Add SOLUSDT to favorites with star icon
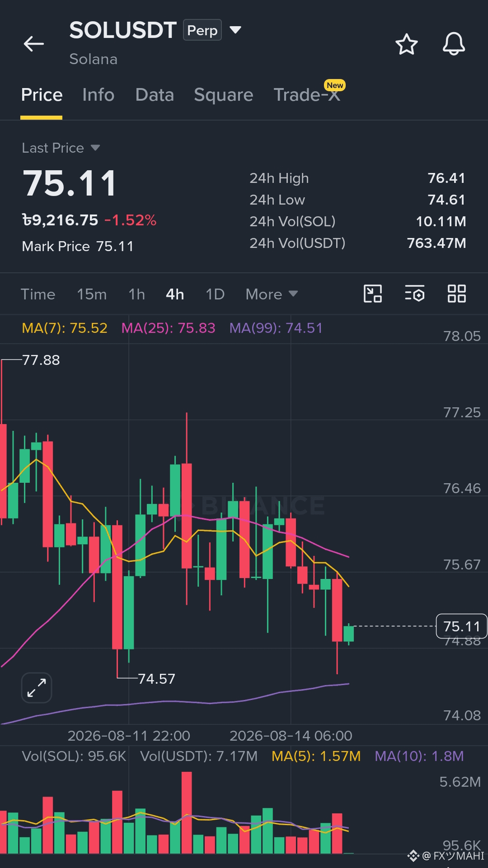488x868 pixels. click(406, 44)
